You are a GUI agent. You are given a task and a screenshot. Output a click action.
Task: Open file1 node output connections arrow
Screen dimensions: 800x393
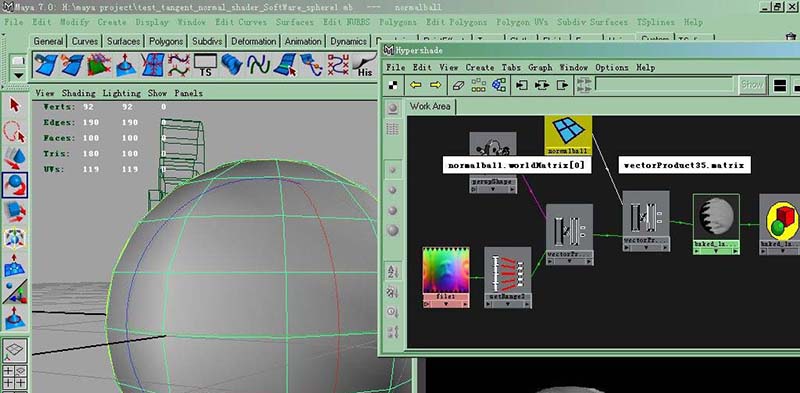(465, 304)
